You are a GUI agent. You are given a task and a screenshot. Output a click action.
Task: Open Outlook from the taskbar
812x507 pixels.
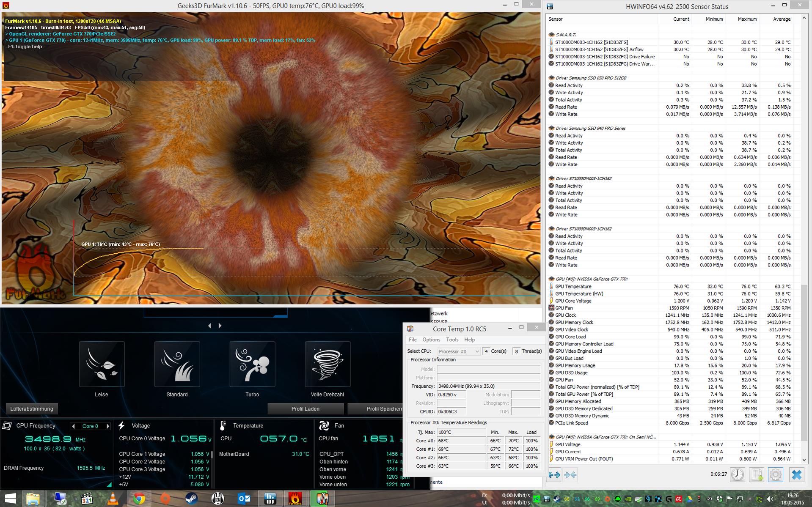tap(244, 499)
